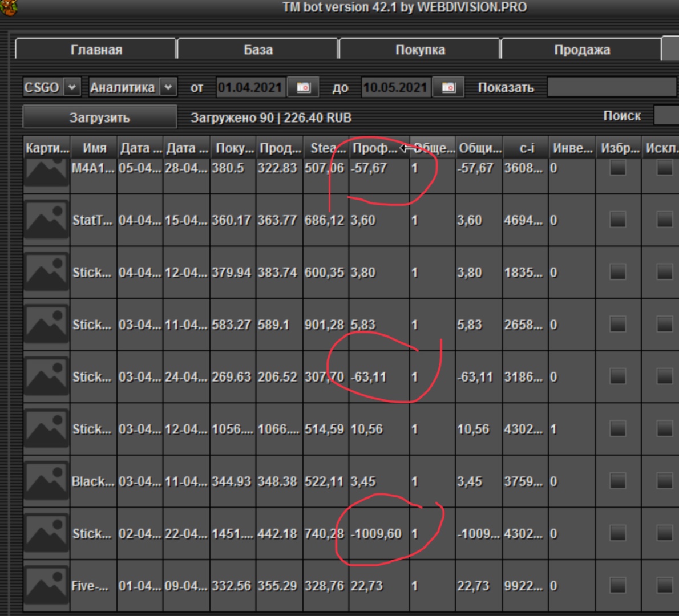Click image placeholder for StatT row
Screen dimensions: 679x616
(46, 220)
